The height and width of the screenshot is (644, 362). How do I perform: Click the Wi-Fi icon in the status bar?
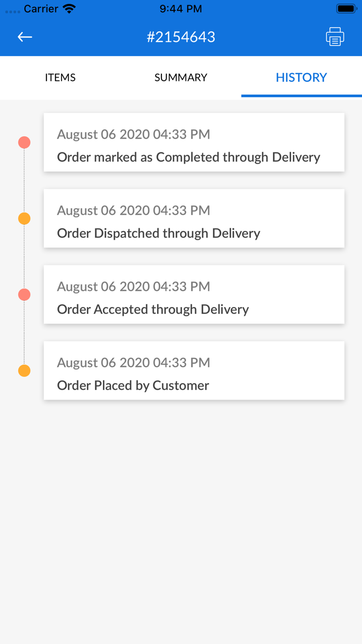70,8
